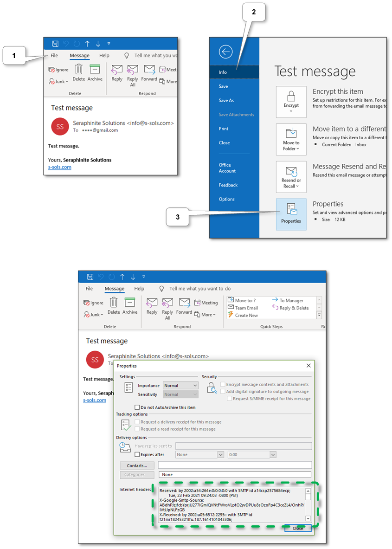
Task: Select Save As in the backstage sidebar
Action: coord(227,100)
